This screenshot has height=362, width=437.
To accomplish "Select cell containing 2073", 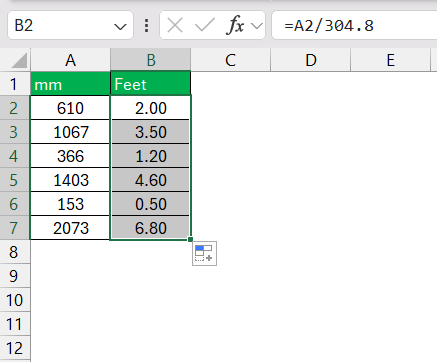I will click(x=70, y=228).
